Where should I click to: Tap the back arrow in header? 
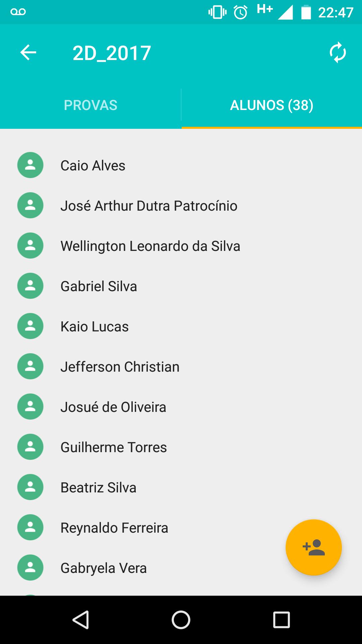click(28, 53)
